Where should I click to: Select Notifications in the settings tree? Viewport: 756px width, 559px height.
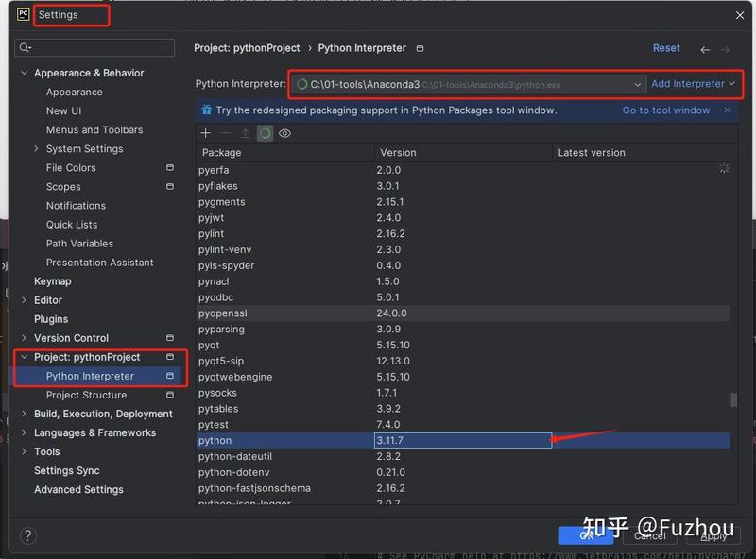pyautogui.click(x=76, y=206)
